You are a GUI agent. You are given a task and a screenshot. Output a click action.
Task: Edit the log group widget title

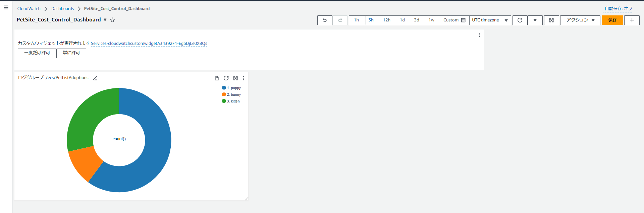coord(95,78)
